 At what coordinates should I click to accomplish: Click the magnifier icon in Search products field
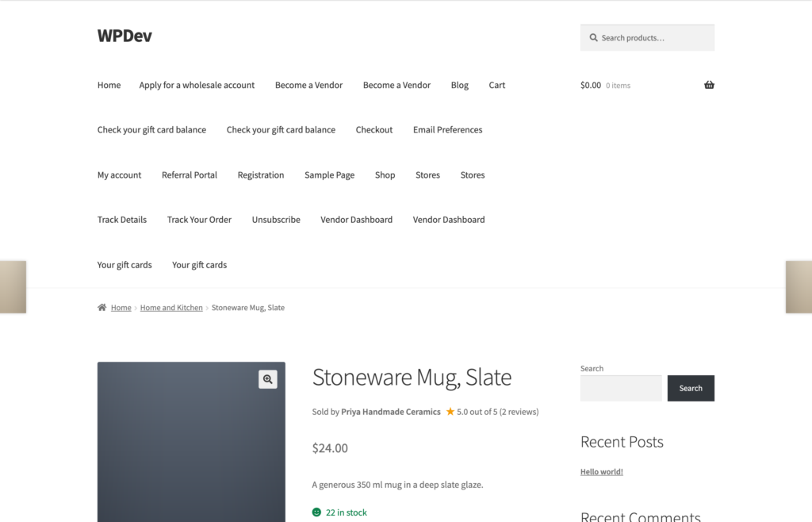(593, 38)
